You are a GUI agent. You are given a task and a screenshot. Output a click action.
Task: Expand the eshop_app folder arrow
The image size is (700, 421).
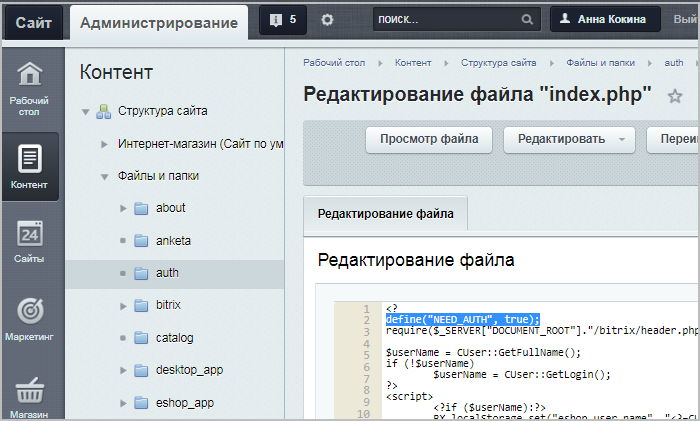point(123,403)
